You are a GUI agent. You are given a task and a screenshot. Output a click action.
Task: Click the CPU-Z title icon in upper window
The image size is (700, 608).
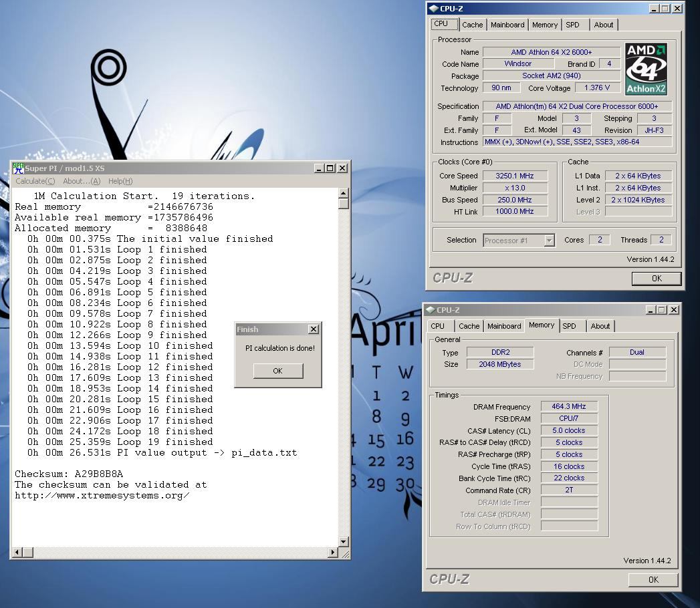pyautogui.click(x=433, y=9)
